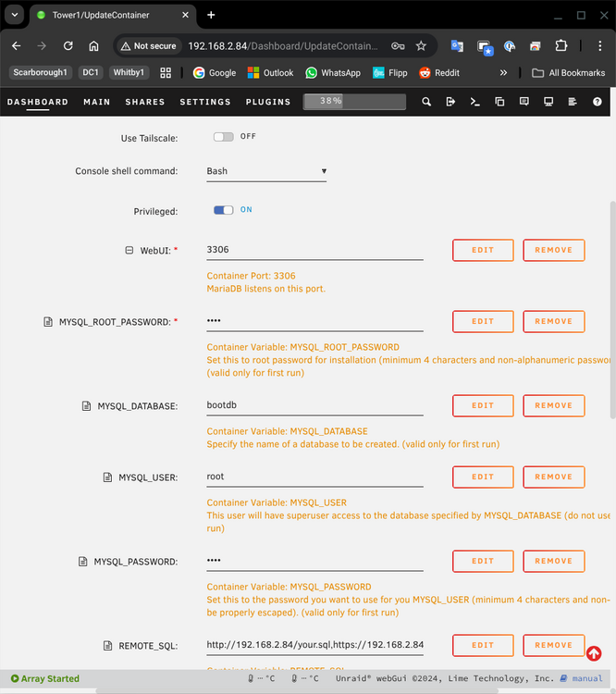Open the Reddit bookmark

click(439, 72)
